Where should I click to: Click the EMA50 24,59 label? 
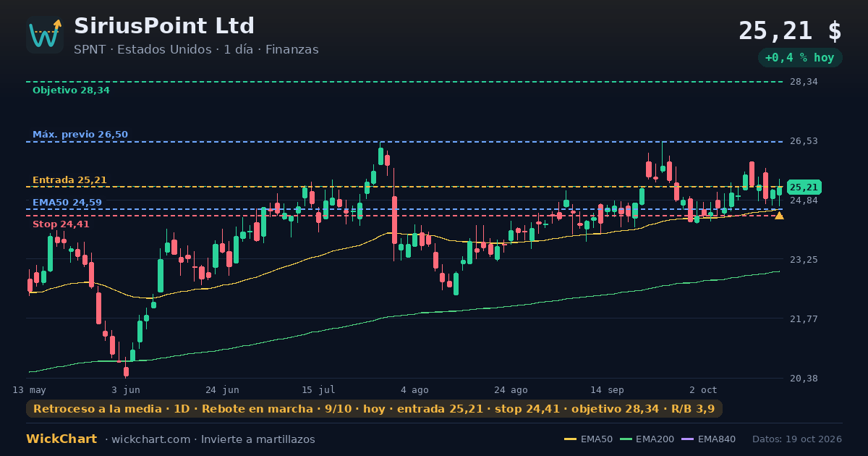point(67,203)
